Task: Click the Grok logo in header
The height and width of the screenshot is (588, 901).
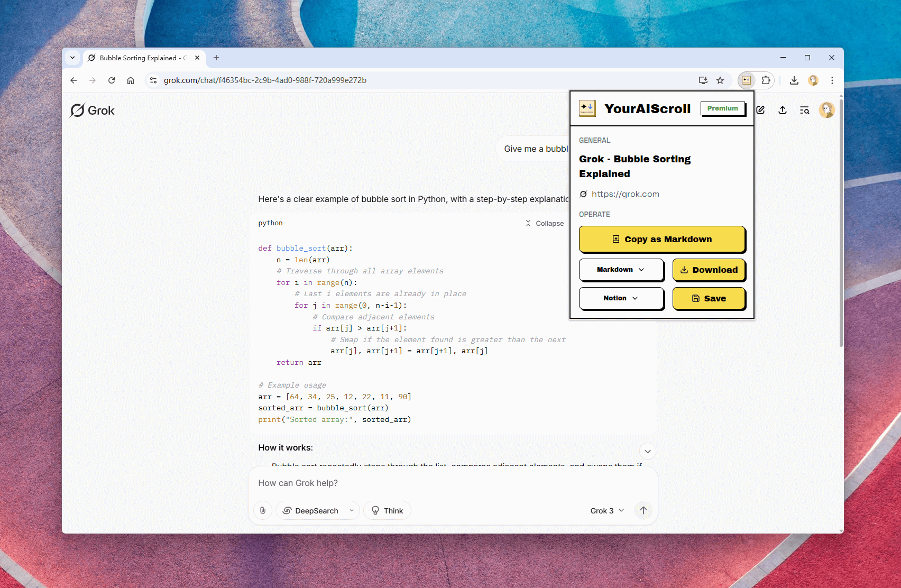Action: pyautogui.click(x=93, y=111)
